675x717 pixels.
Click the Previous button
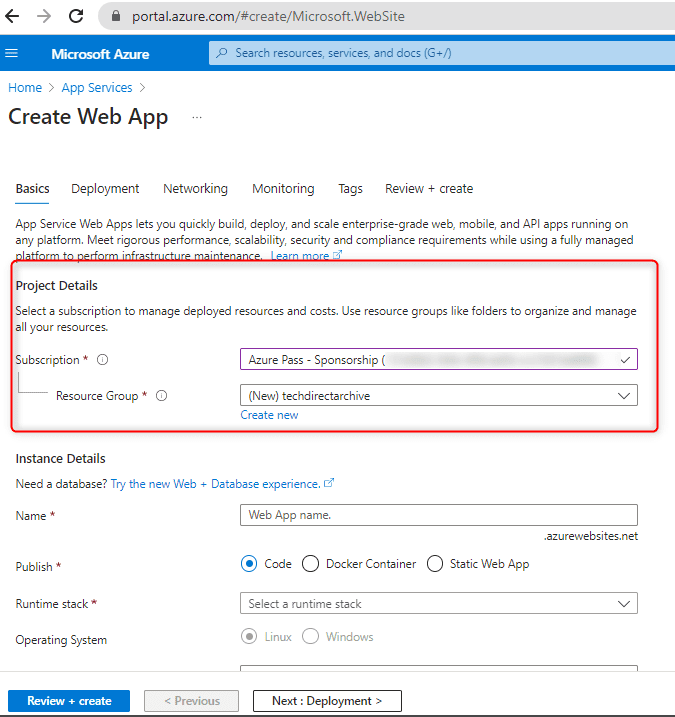coord(192,701)
